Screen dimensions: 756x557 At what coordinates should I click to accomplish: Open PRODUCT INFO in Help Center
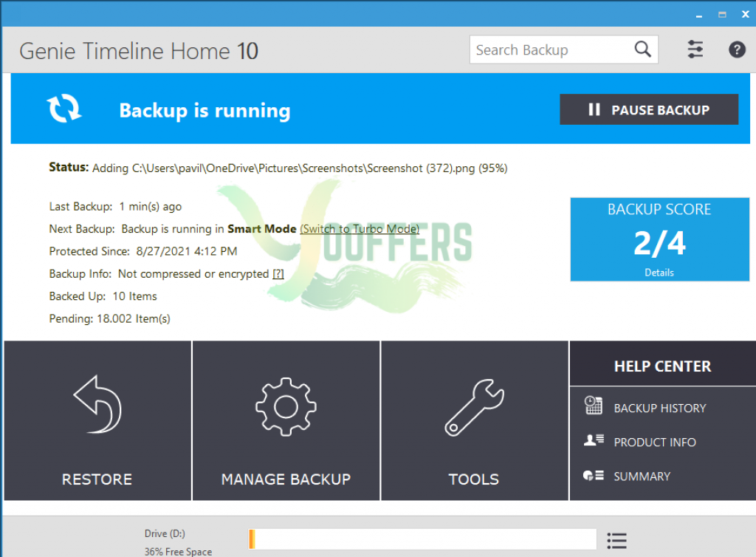pyautogui.click(x=655, y=442)
